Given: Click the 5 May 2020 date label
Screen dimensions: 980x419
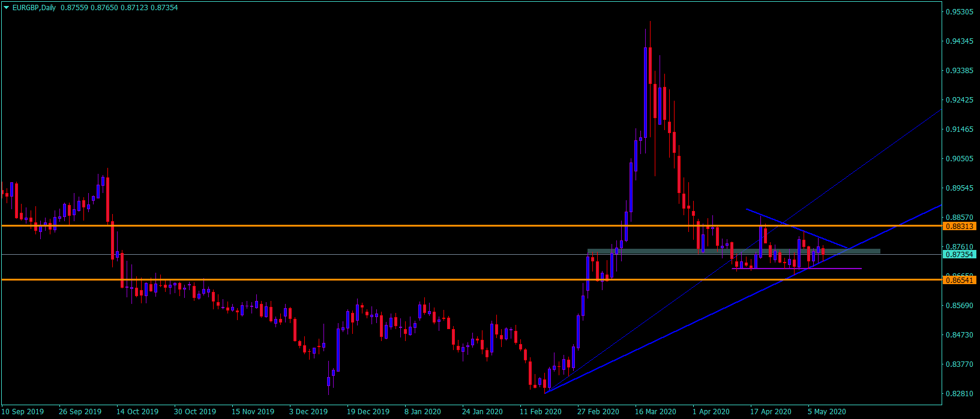Looking at the screenshot, I should (827, 412).
